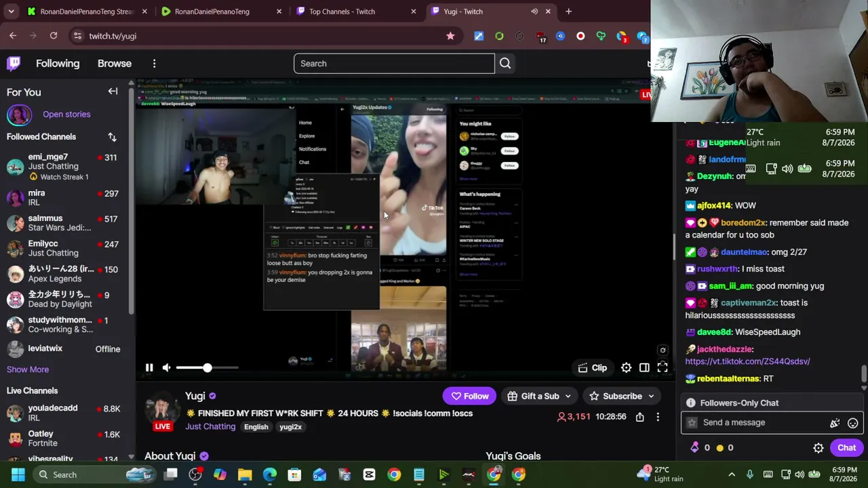868x488 pixels.
Task: Open the chat message effects icon
Action: (x=835, y=423)
